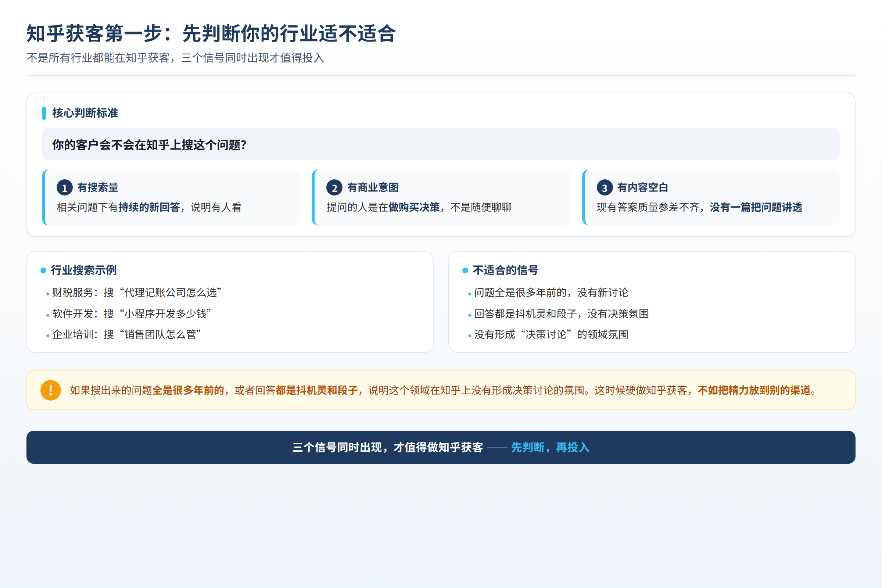Click the 有搜索量 card heading

[98, 187]
